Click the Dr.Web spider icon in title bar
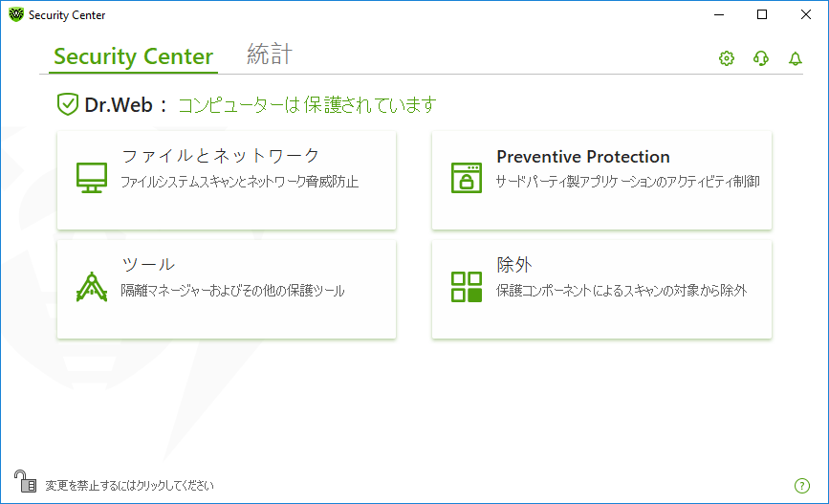 tap(16, 14)
